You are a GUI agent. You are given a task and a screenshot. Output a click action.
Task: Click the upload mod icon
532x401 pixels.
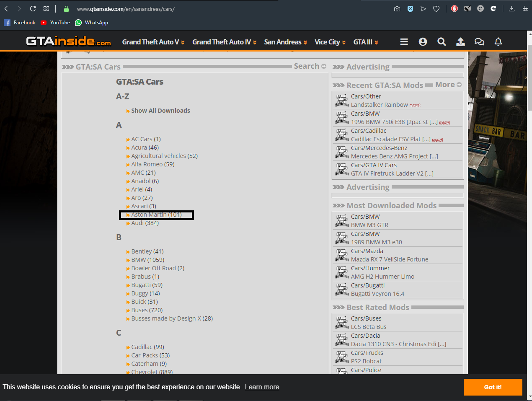pos(460,41)
